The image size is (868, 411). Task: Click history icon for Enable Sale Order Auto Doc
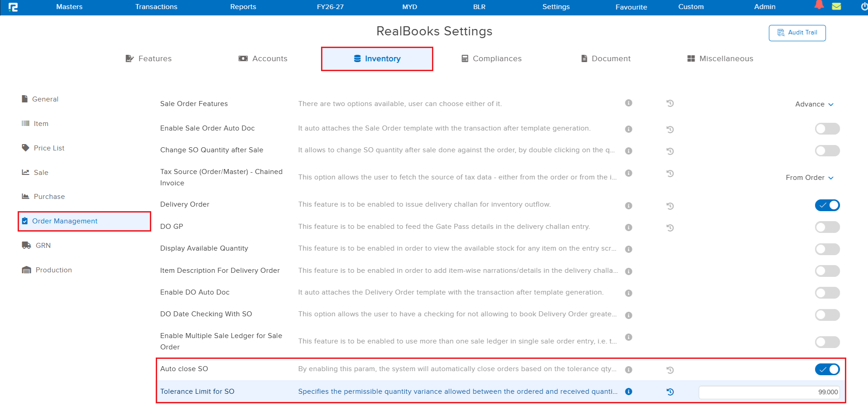click(x=670, y=130)
